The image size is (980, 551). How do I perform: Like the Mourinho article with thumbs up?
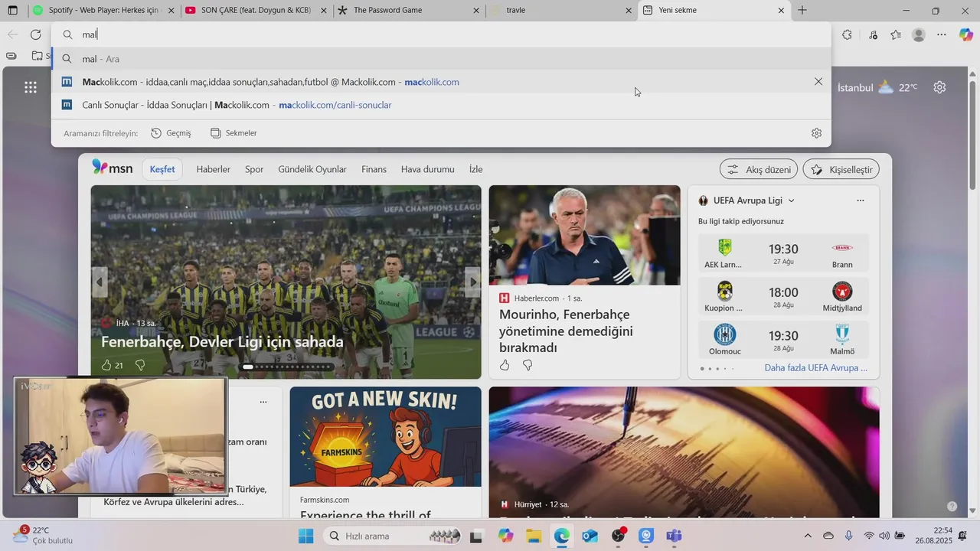505,365
